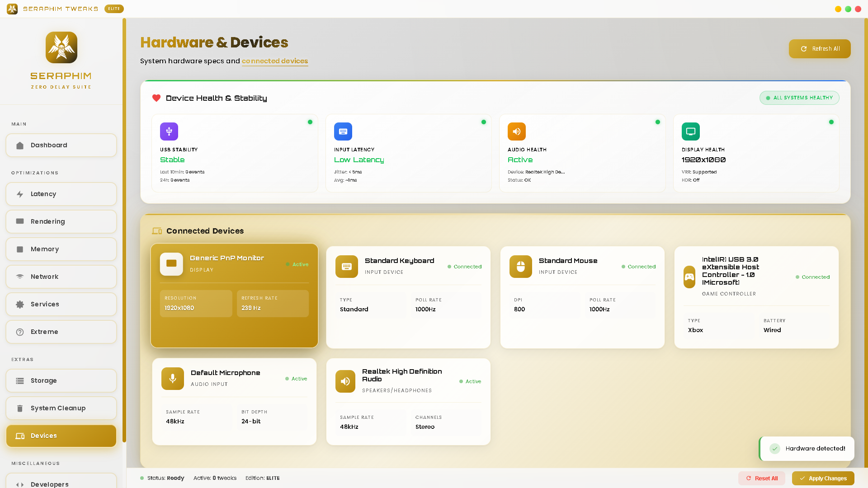
Task: Open the Extreme tweaks page
Action: point(61,332)
